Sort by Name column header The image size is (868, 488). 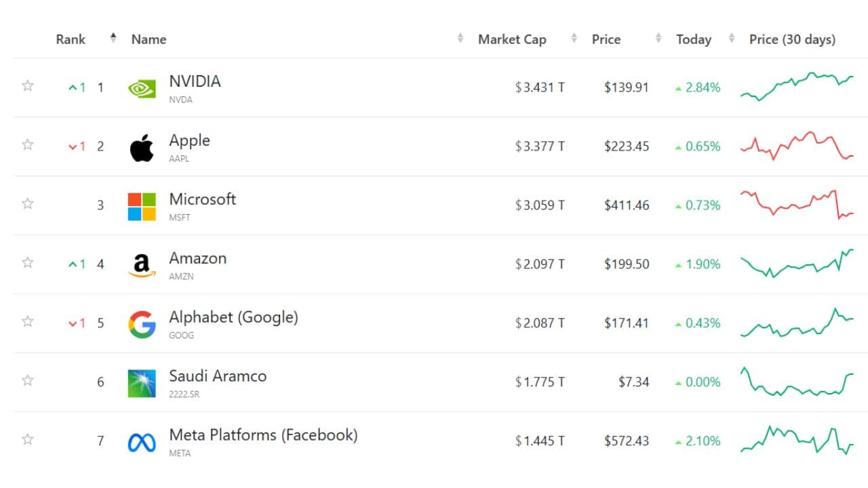(149, 39)
